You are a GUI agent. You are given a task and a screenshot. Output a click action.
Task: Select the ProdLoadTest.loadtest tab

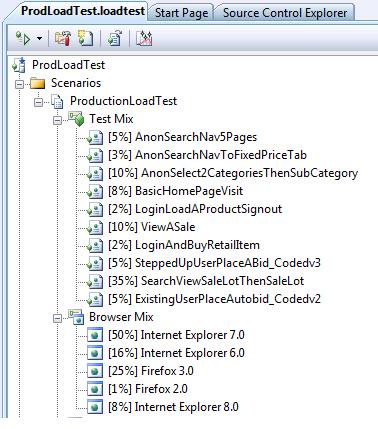[83, 11]
